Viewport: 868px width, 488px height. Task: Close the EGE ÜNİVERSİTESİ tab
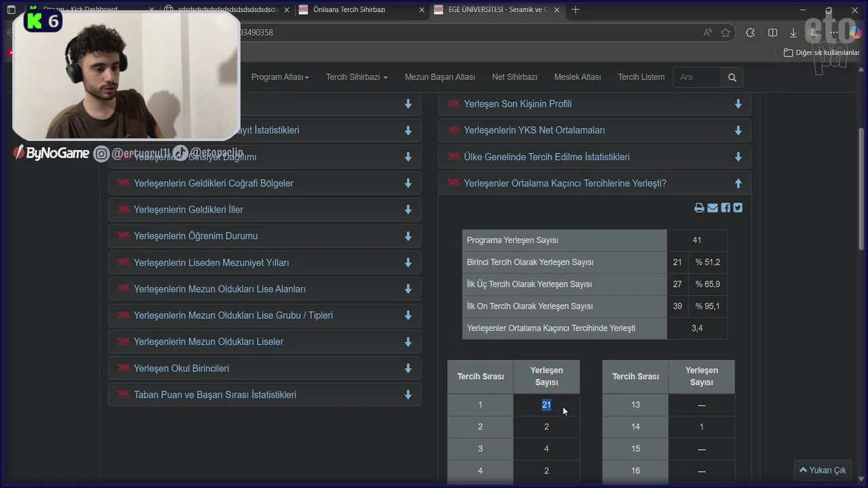[x=557, y=9]
